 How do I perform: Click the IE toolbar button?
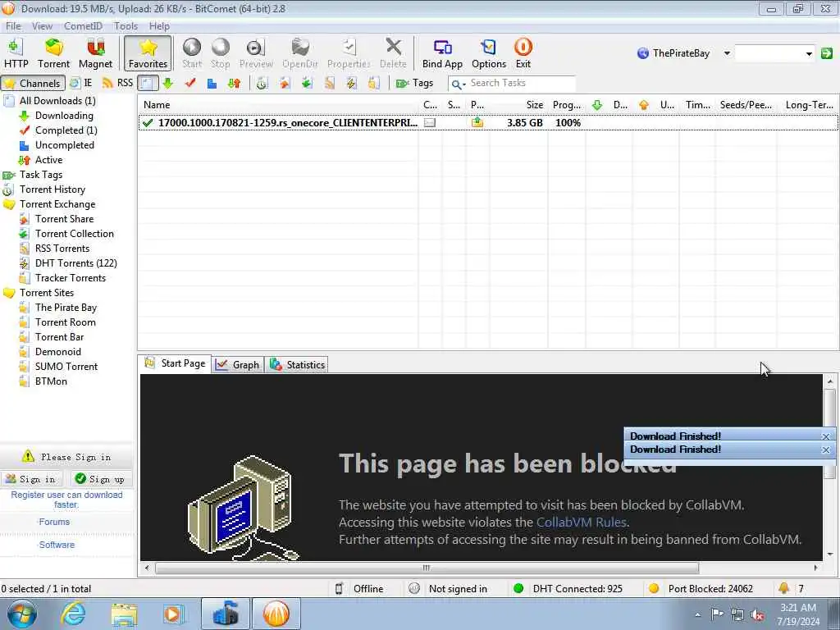click(81, 83)
